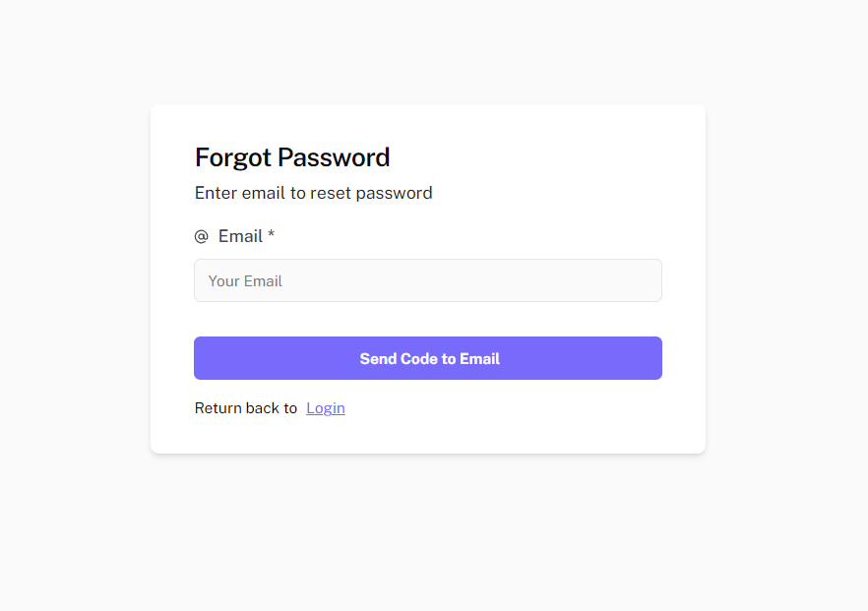Click the "Return back to" text

246,408
